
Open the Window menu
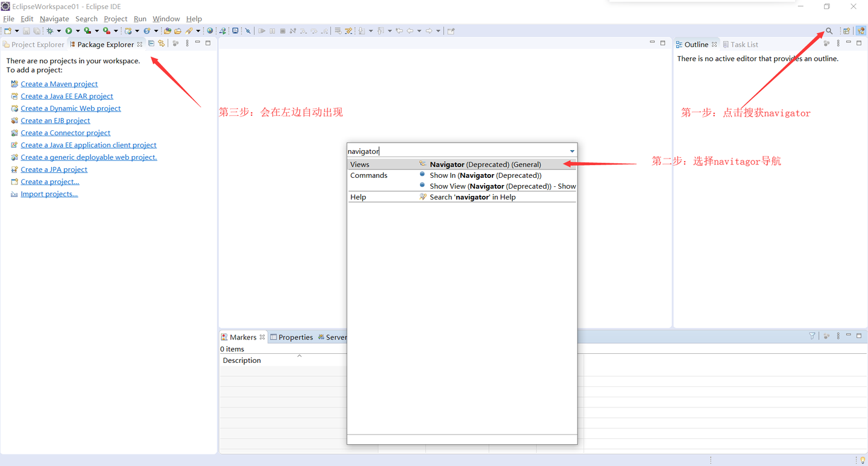coord(166,19)
